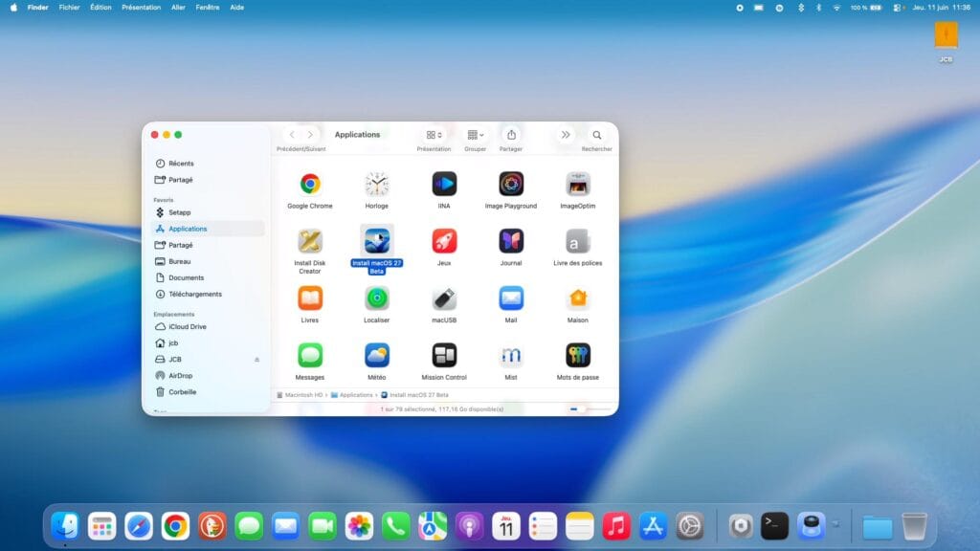Viewport: 980px width, 551px height.
Task: Open the Fichier menu
Action: point(69,8)
